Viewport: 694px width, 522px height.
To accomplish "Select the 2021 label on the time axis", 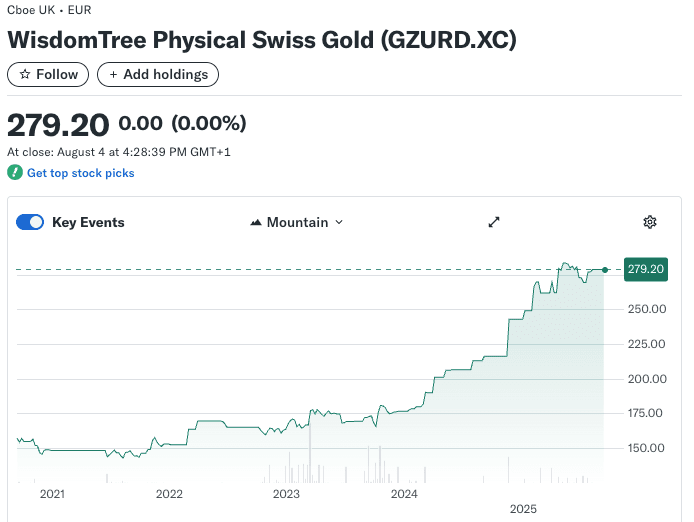I will click(51, 494).
